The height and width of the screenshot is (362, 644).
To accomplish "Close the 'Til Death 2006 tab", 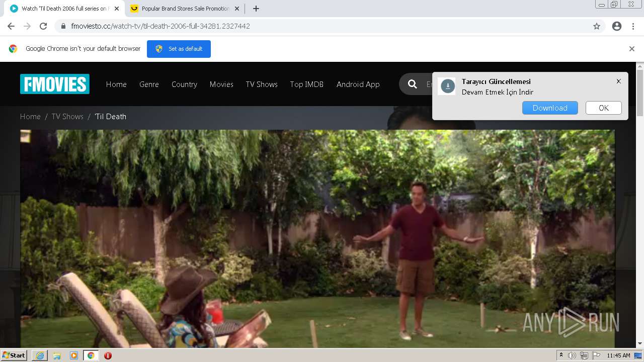I will [x=117, y=9].
